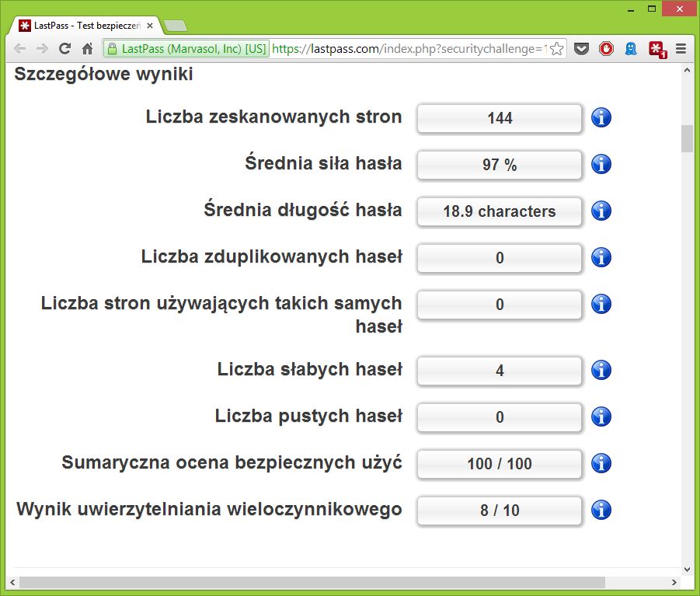Click the vertical scrollbar thumb
The width and height of the screenshot is (700, 596).
687,139
